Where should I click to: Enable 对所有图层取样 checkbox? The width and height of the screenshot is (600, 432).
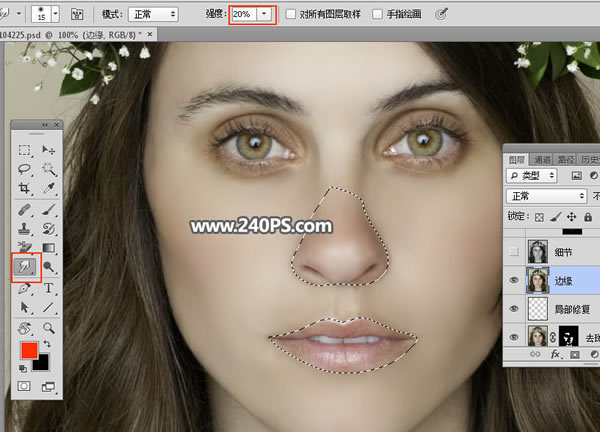pos(291,15)
